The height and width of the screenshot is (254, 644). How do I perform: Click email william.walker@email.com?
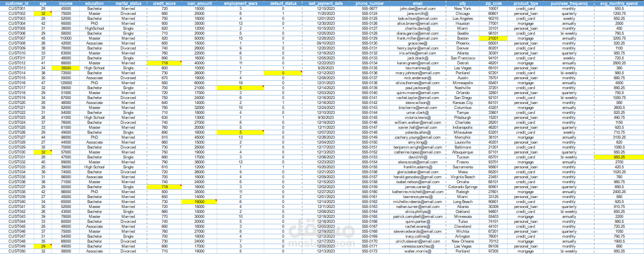pos(417,122)
